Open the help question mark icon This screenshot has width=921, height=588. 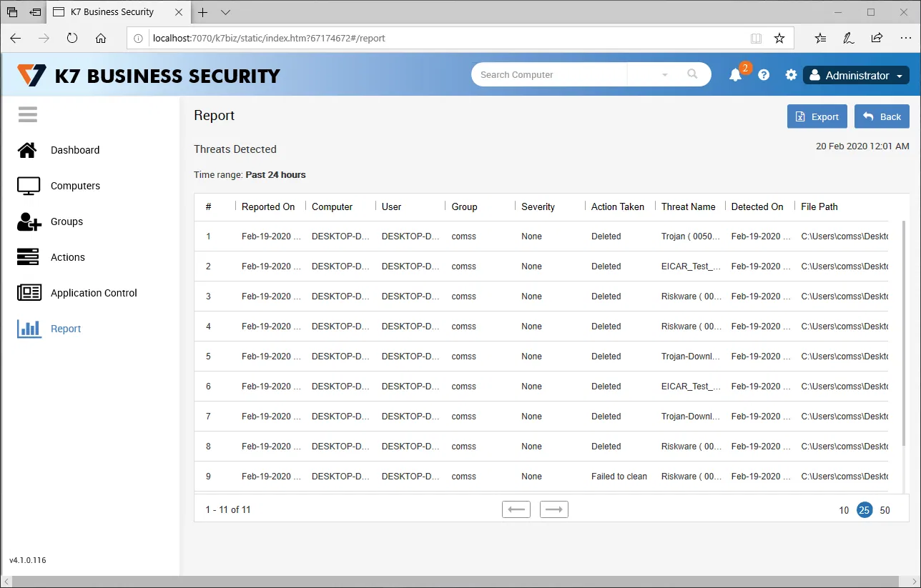tap(764, 75)
